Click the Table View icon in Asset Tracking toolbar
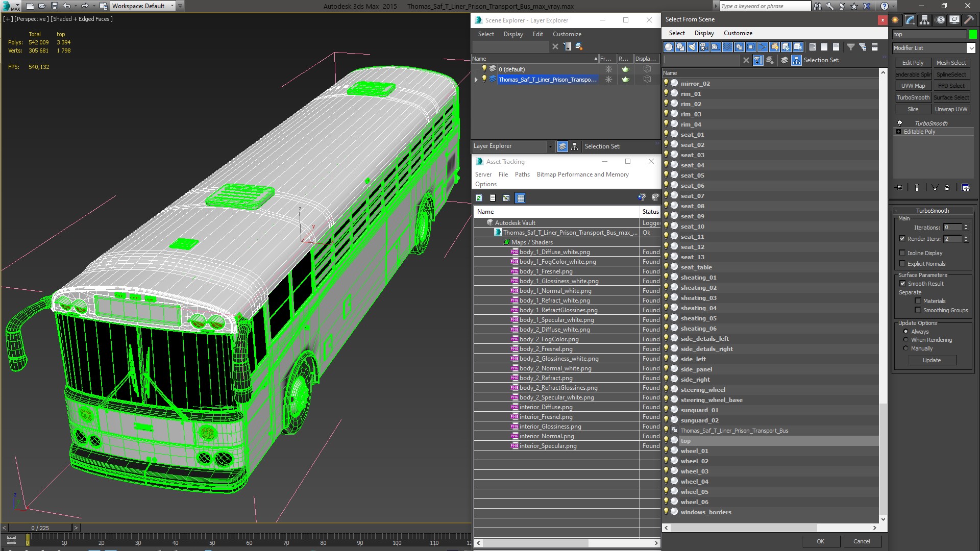Viewport: 980px width, 551px height. (x=520, y=198)
